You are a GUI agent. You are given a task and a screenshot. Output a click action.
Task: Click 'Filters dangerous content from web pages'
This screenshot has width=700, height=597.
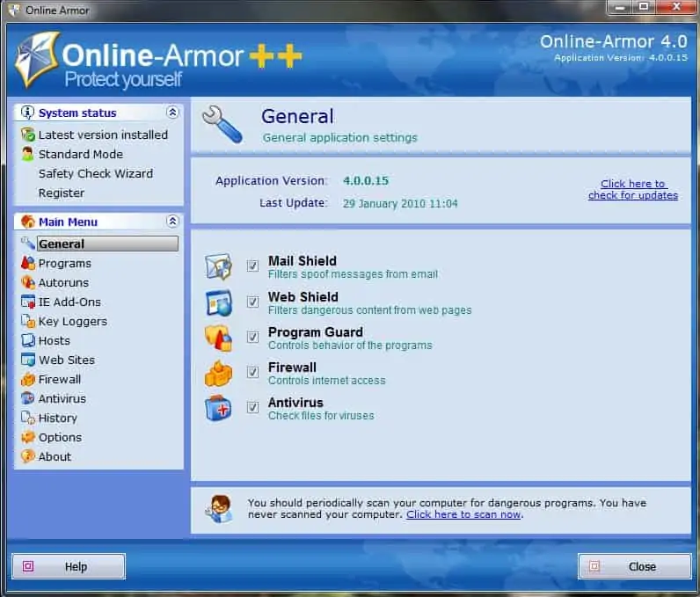pos(369,309)
